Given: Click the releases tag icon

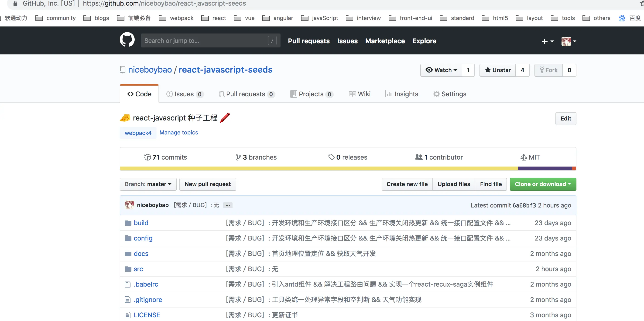Looking at the screenshot, I should (331, 157).
